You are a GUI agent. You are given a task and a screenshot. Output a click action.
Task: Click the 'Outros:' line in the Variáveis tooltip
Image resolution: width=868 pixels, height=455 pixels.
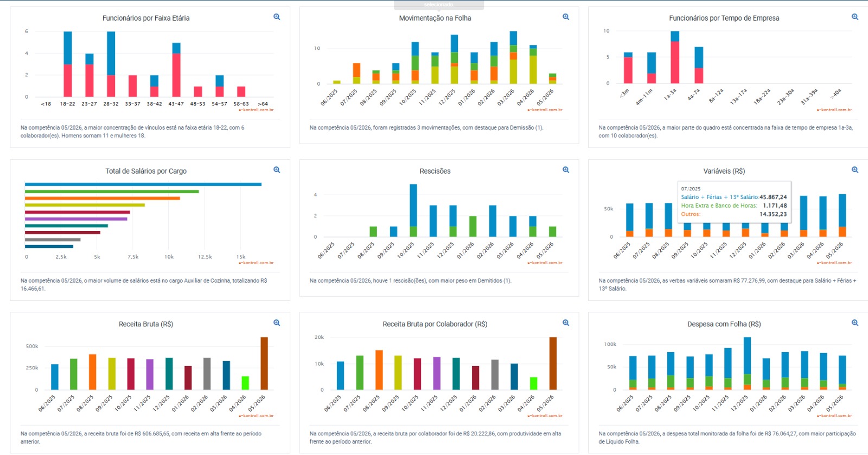tap(734, 214)
